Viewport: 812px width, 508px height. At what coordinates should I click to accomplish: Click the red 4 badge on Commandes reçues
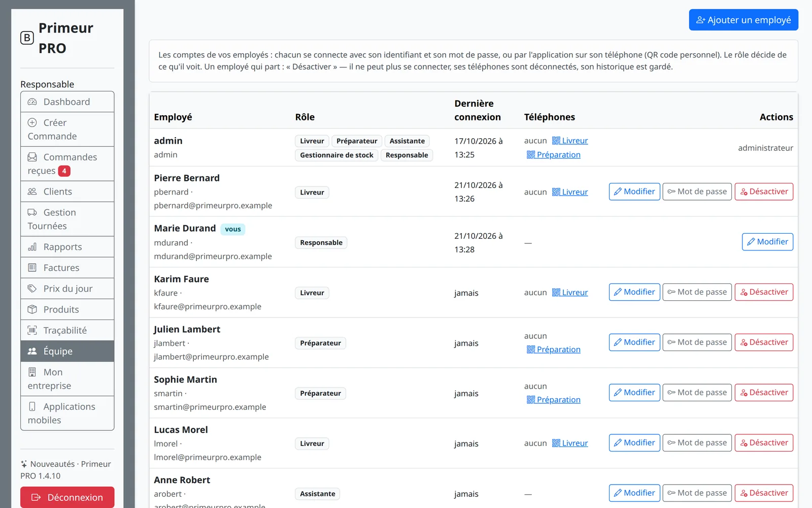coord(64,171)
